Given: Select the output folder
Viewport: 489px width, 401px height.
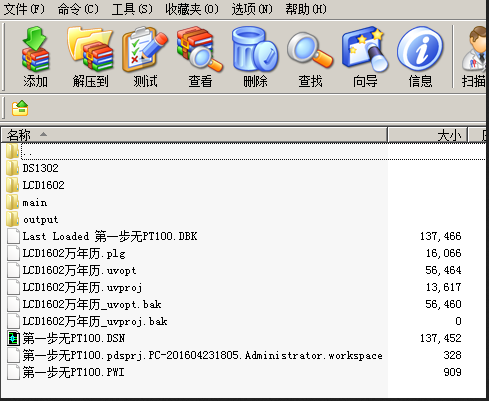Looking at the screenshot, I should [40, 219].
